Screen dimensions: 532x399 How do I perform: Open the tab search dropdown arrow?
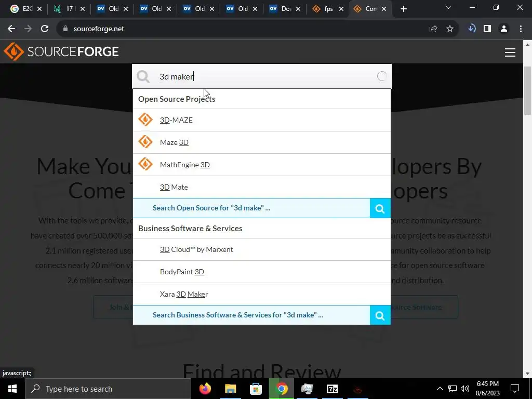click(448, 7)
